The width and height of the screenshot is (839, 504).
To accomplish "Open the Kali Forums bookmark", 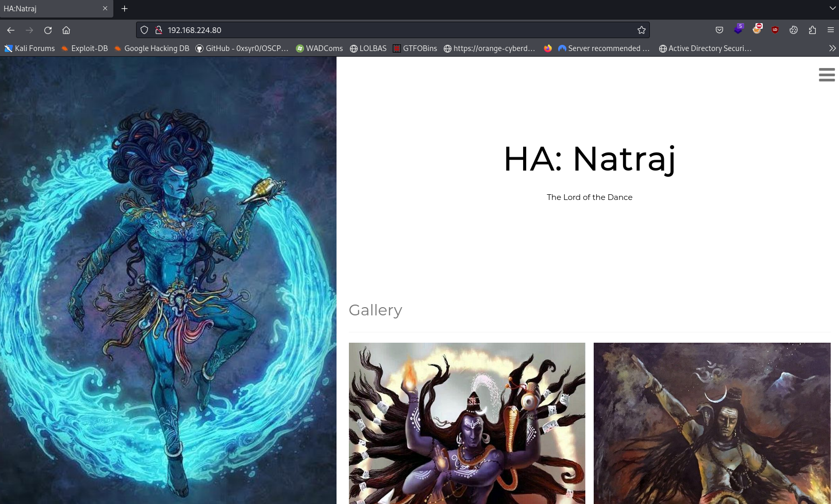I will tap(29, 48).
